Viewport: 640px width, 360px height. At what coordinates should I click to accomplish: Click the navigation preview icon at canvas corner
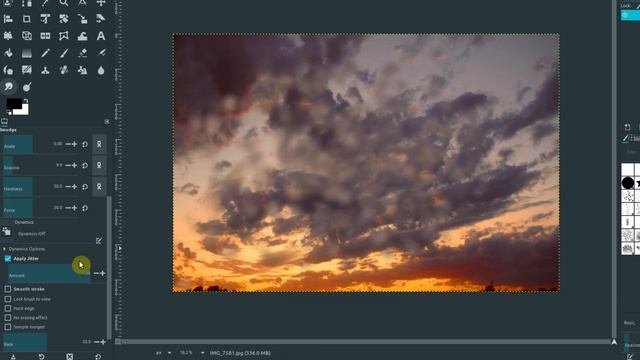[x=614, y=342]
